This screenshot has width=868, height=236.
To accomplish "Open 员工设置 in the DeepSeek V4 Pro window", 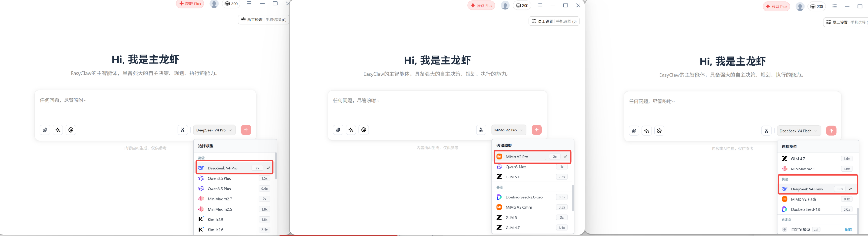I will click(251, 20).
